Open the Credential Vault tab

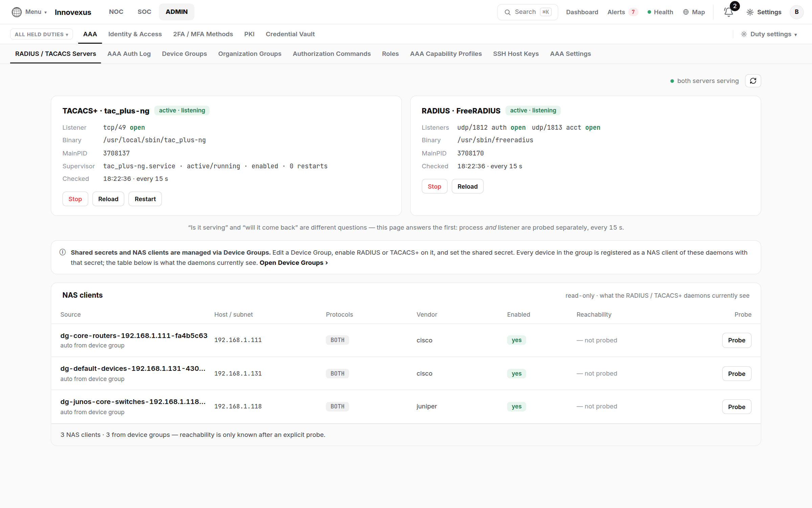click(x=290, y=34)
